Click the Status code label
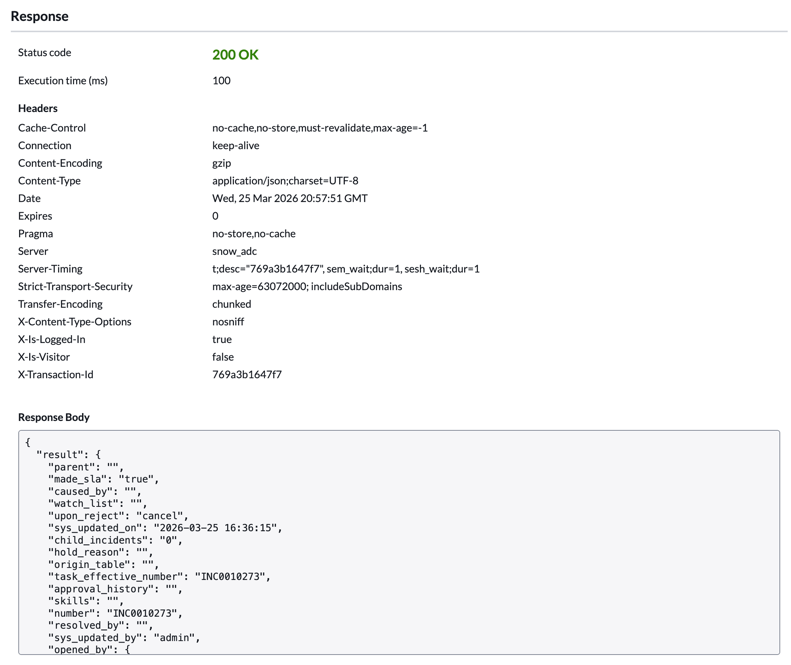The height and width of the screenshot is (665, 791). (44, 52)
